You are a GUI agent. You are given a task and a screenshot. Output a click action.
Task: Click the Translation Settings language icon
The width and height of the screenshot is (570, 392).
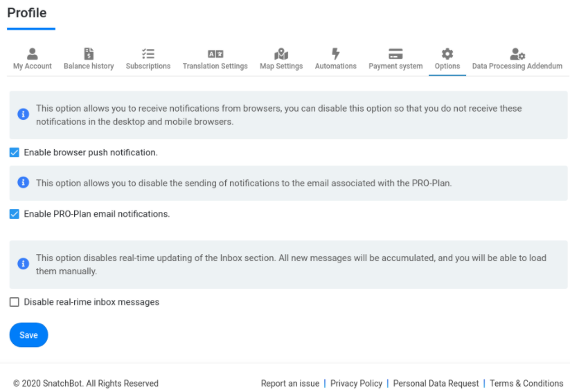215,54
